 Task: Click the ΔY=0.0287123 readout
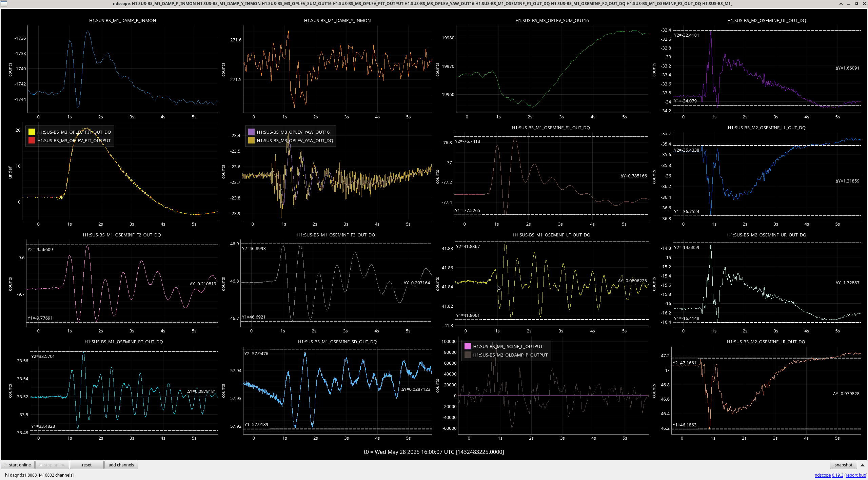click(x=416, y=389)
